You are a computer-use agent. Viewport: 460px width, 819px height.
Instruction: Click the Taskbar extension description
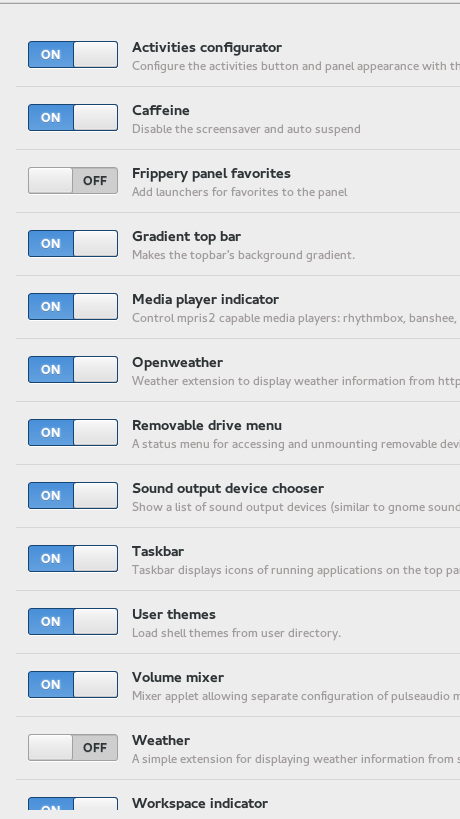tap(296, 570)
